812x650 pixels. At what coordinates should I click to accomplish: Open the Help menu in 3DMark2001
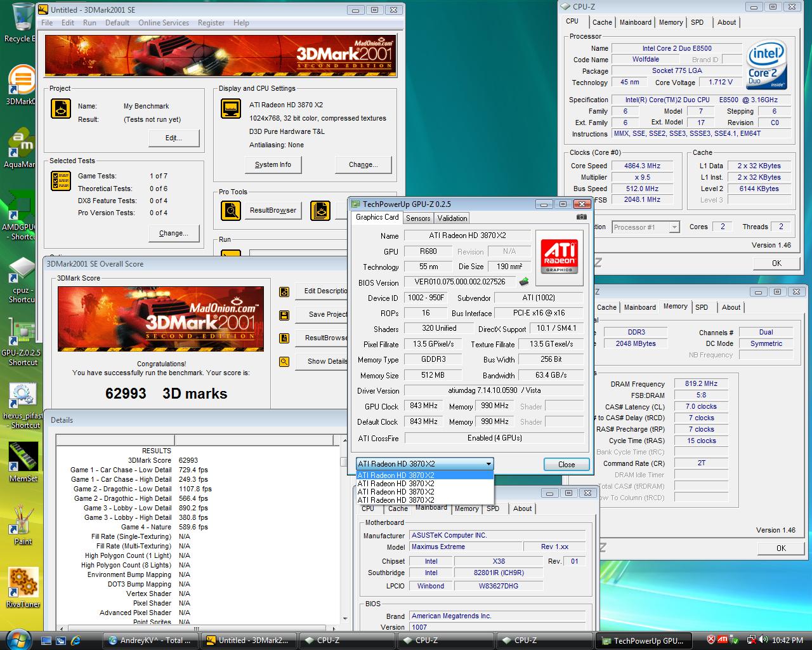click(241, 23)
